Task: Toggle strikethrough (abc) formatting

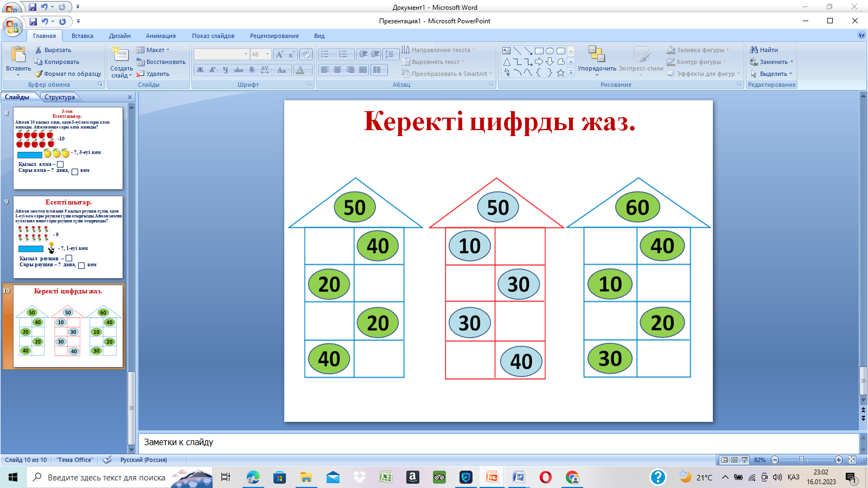Action: pyautogui.click(x=239, y=70)
